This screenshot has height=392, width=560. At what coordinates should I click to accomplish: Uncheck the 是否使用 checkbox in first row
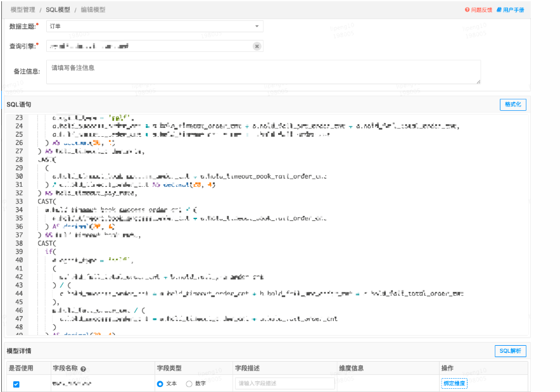(x=16, y=384)
